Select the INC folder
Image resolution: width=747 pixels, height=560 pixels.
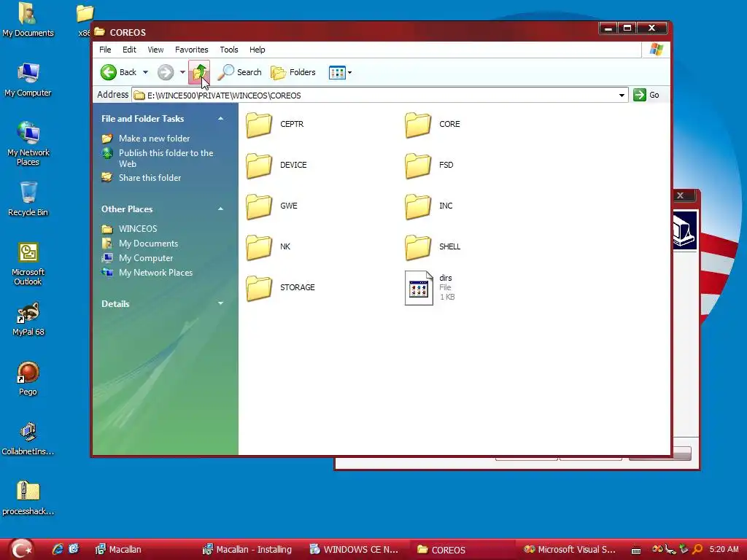[429, 206]
